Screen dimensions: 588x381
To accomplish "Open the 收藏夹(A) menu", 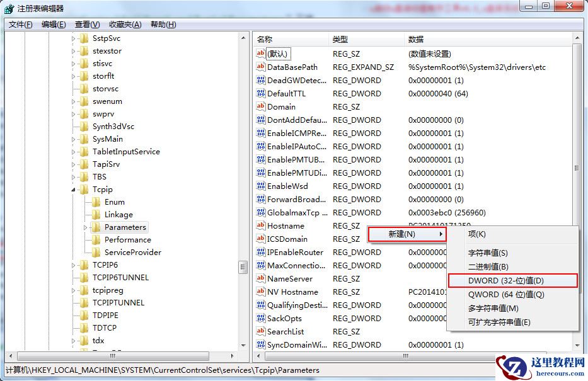I will [124, 24].
